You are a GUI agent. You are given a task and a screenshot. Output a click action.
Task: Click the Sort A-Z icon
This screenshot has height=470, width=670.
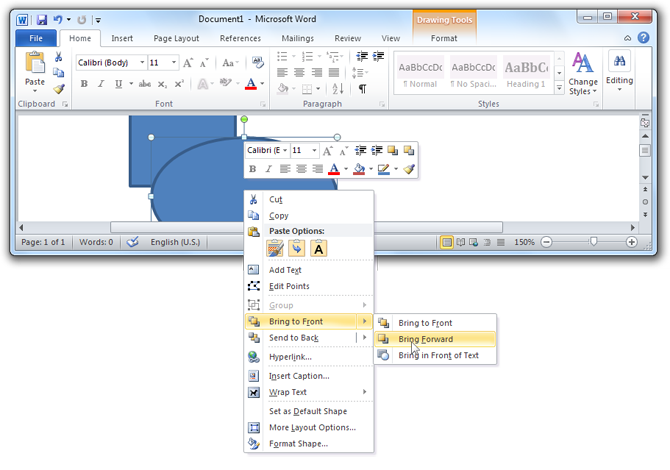click(x=338, y=88)
